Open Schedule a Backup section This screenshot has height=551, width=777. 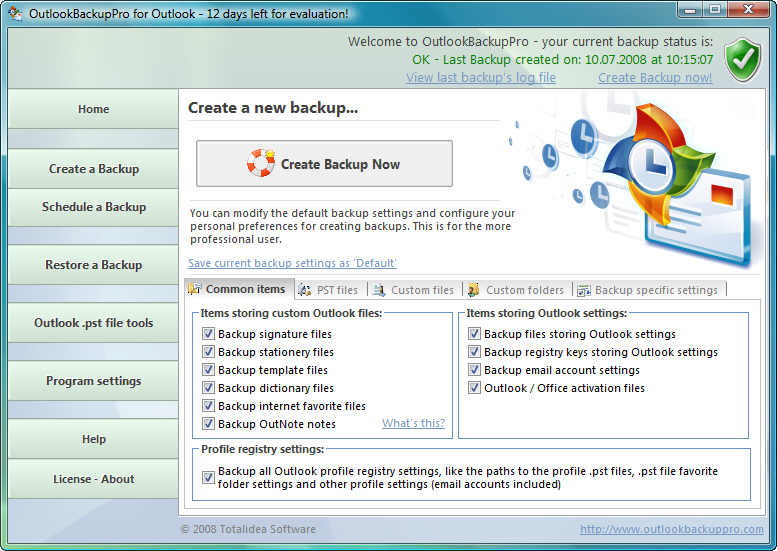(93, 207)
